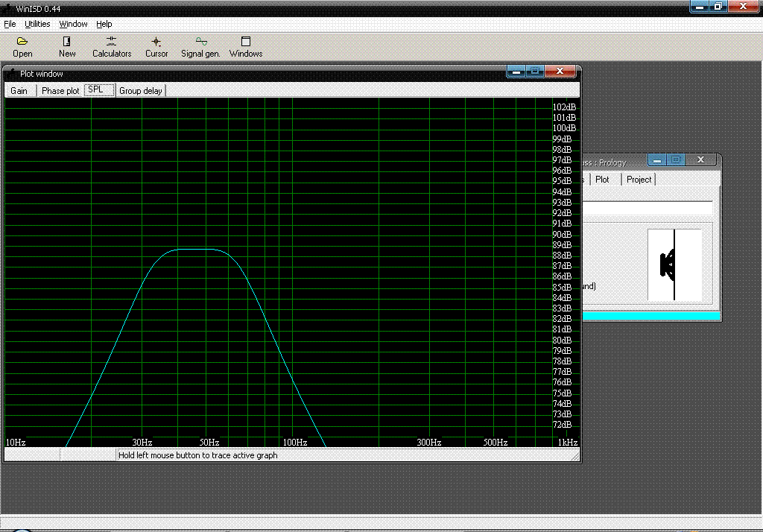Launch the Signal generator

click(x=200, y=42)
